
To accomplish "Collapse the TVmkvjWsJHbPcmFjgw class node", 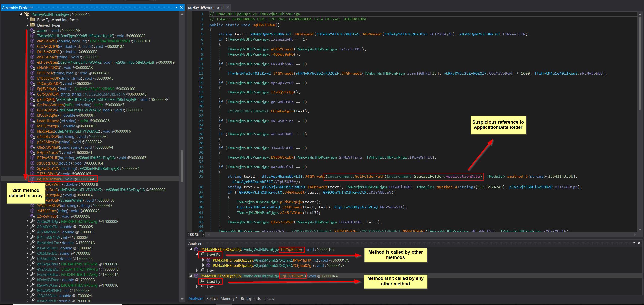I will click(x=21, y=14).
